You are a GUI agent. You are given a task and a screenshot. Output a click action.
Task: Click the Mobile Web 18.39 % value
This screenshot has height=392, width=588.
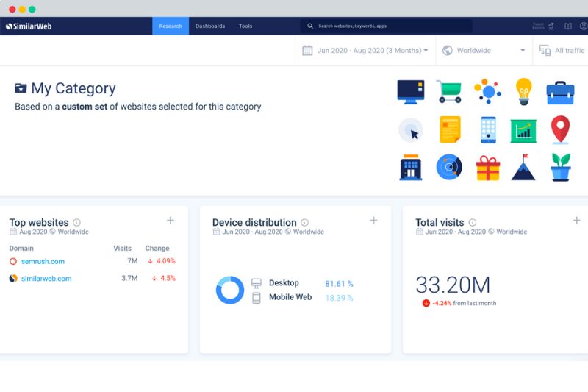(339, 298)
